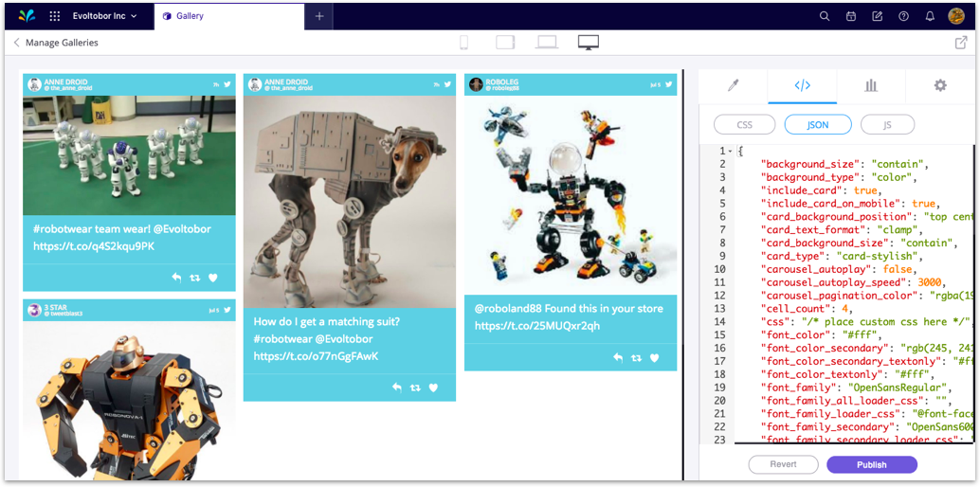Switch to desktop monitor preview
Screen dimensions: 980x487
pos(589,43)
